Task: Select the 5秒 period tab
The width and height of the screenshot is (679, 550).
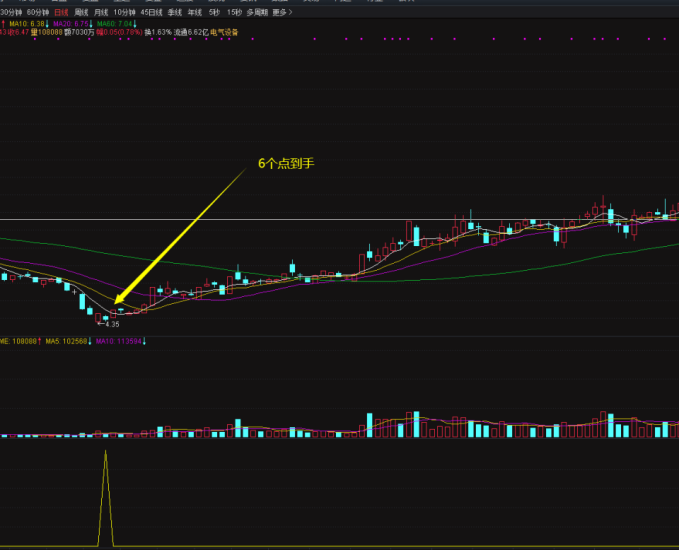Action: (213, 12)
